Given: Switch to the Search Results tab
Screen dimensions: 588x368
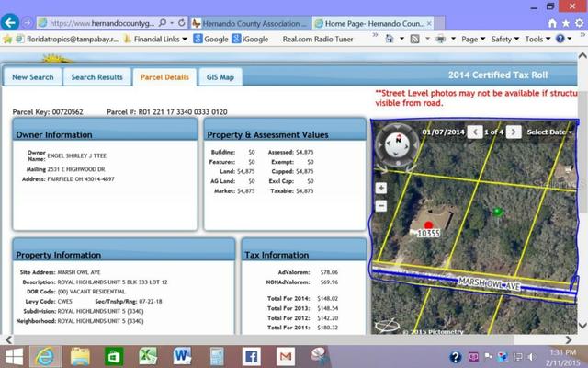Looking at the screenshot, I should 96,77.
